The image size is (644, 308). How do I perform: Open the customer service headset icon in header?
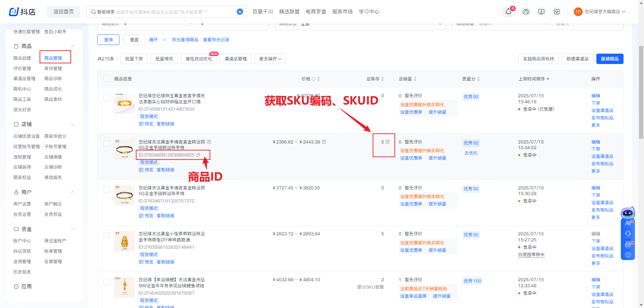526,12
